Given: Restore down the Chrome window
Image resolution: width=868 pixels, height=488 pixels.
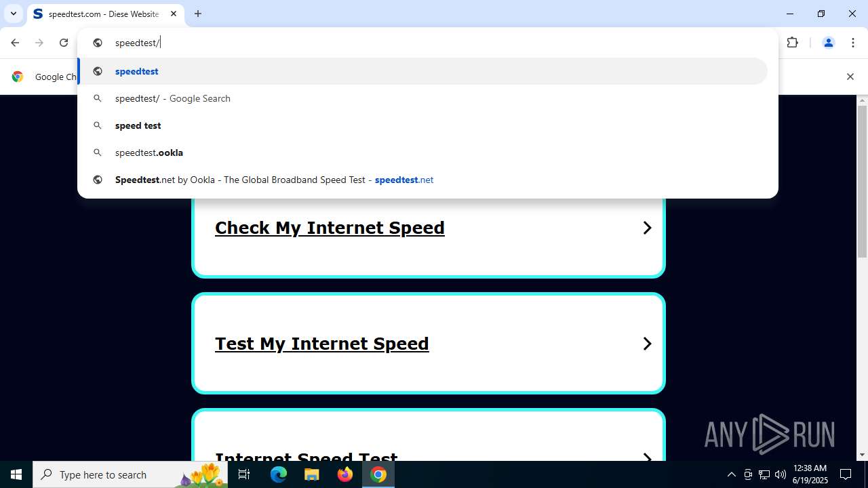Looking at the screenshot, I should click(x=821, y=14).
